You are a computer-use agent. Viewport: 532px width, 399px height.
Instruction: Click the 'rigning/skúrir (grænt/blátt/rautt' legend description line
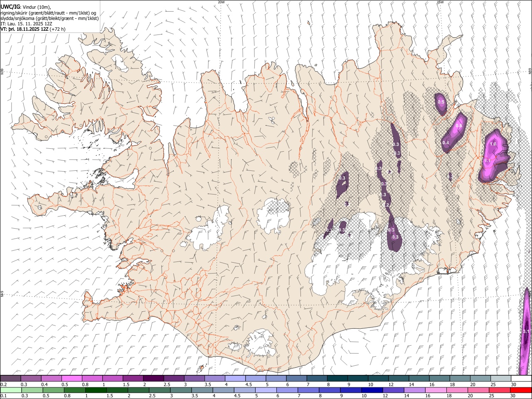click(x=48, y=13)
